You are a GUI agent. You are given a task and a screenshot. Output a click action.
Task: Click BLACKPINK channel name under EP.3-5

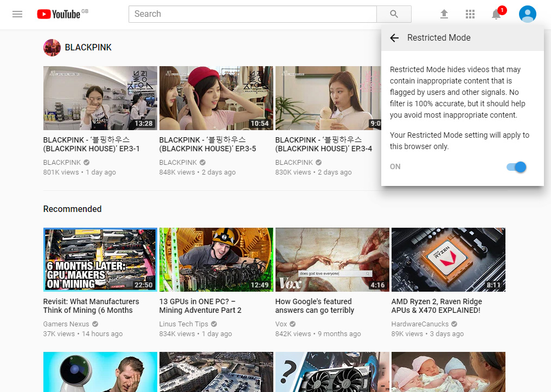[178, 162]
